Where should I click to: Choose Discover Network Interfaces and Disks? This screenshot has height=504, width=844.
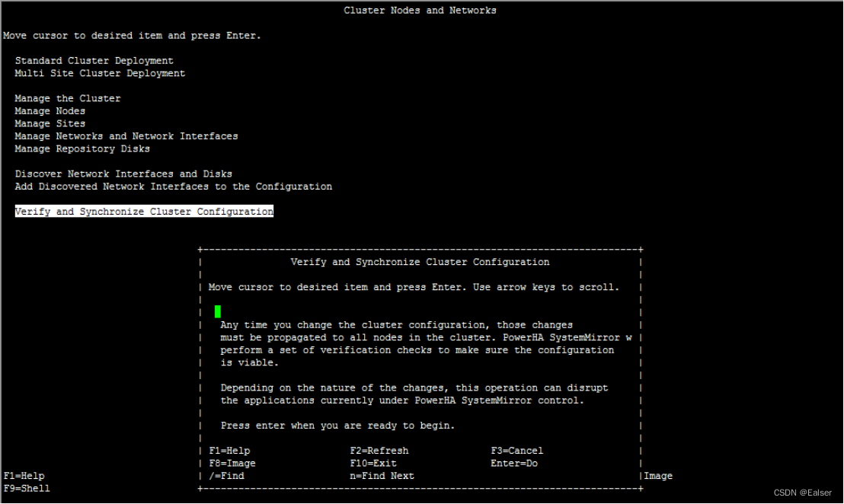(x=123, y=174)
